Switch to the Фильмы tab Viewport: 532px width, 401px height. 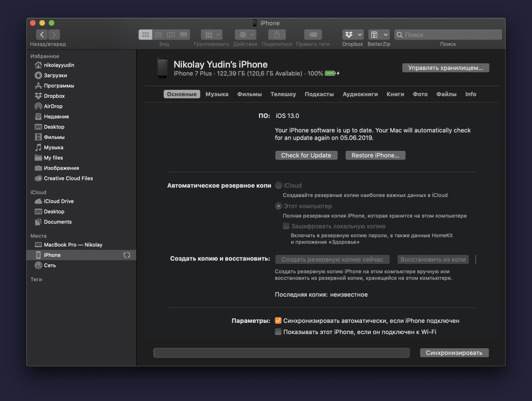[249, 94]
